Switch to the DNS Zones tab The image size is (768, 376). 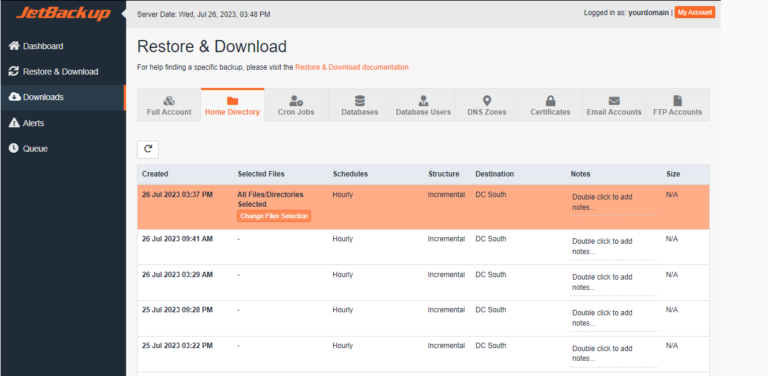click(x=487, y=105)
